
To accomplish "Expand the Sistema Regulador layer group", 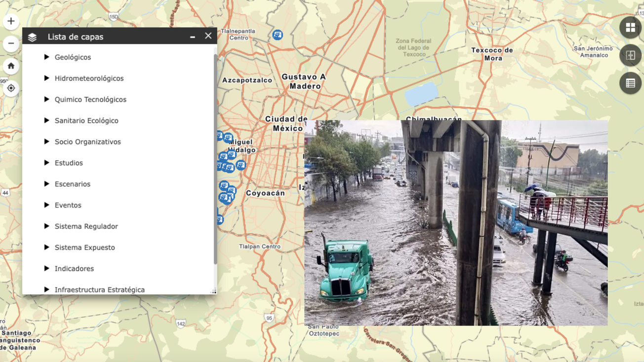I will pos(46,226).
